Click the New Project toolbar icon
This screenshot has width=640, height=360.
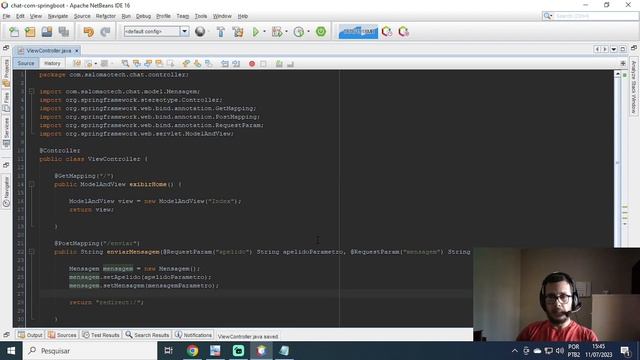point(30,32)
